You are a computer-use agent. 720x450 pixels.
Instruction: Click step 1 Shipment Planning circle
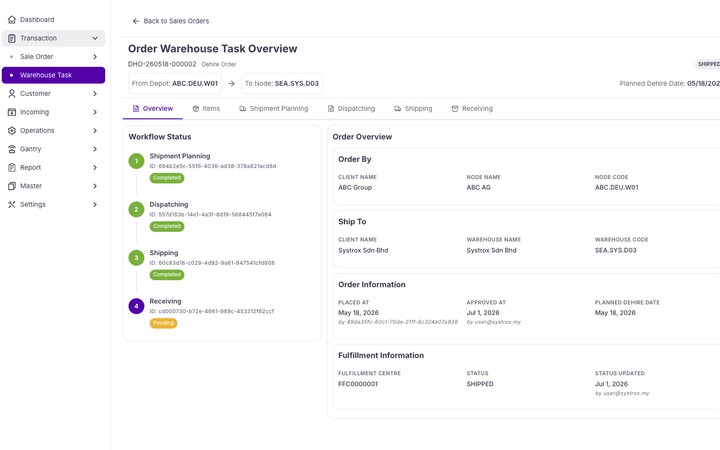tap(136, 161)
